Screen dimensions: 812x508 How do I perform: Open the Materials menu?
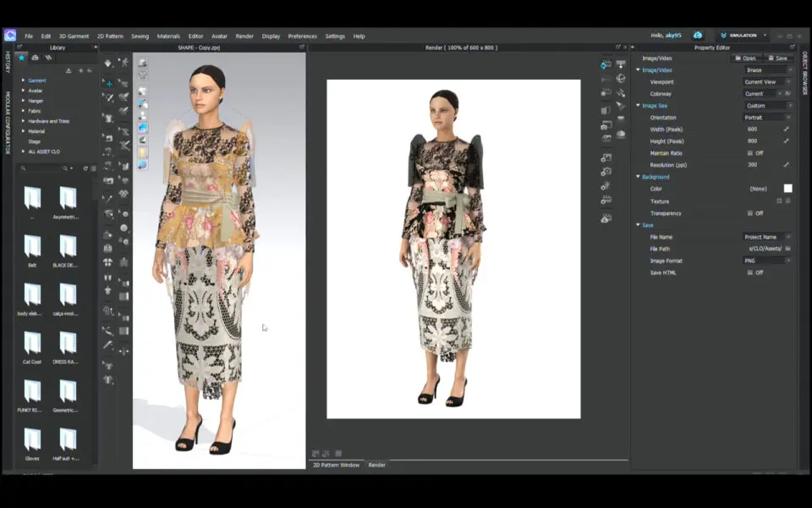tap(168, 36)
